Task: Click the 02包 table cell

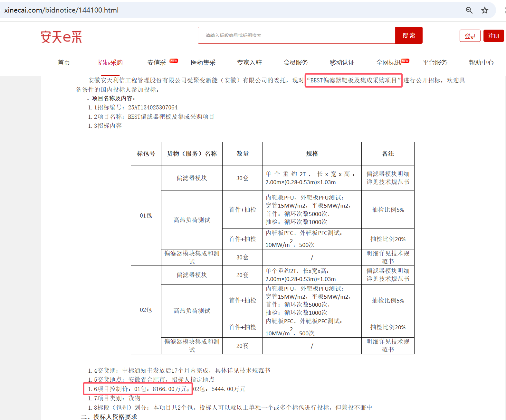Action: pyautogui.click(x=146, y=310)
